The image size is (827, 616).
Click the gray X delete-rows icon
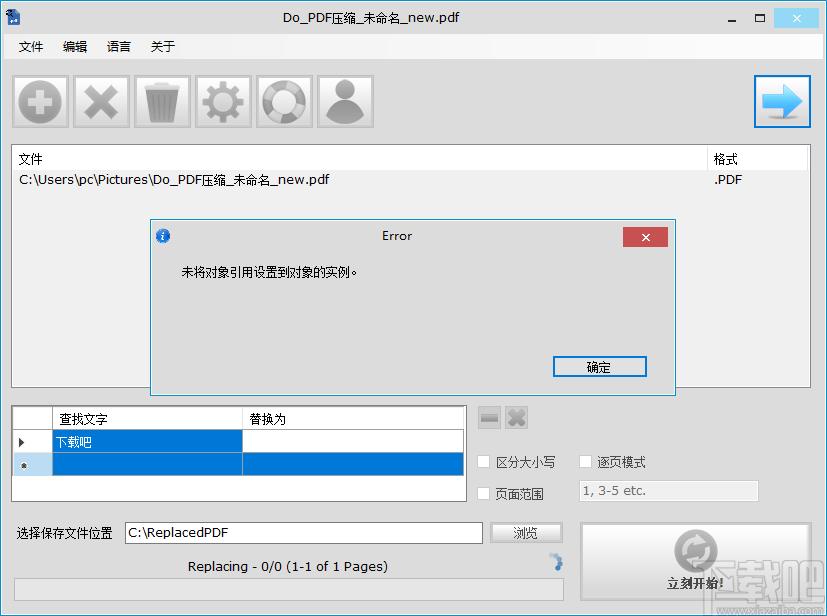pos(516,418)
